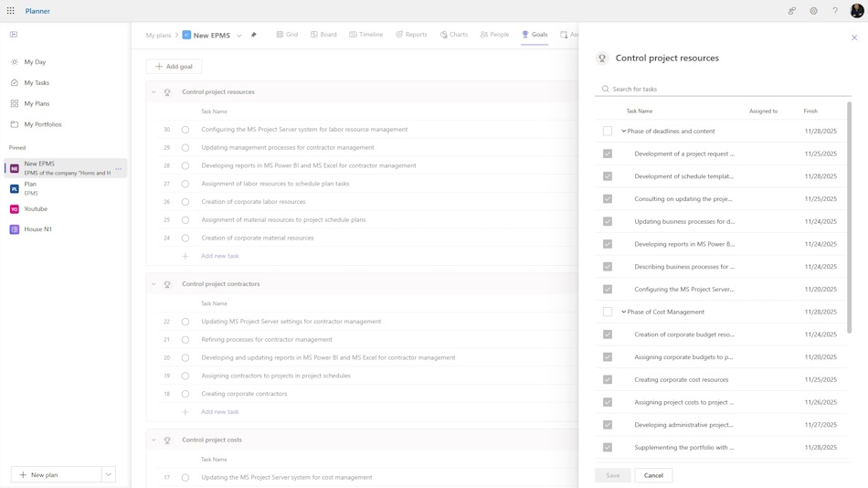
Task: Click the Youtube pinned plan icon
Action: click(15, 209)
